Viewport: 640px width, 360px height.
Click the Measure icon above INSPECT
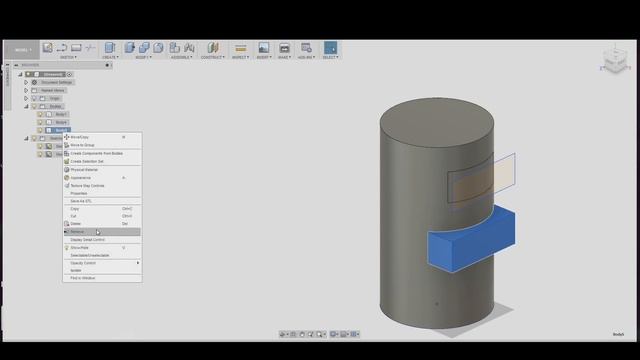(x=241, y=48)
